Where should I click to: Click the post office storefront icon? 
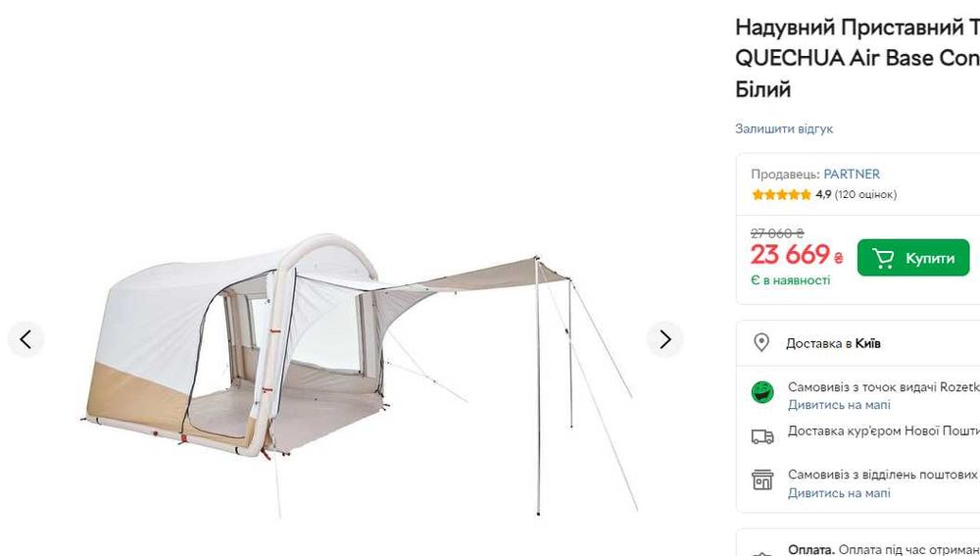pyautogui.click(x=762, y=480)
